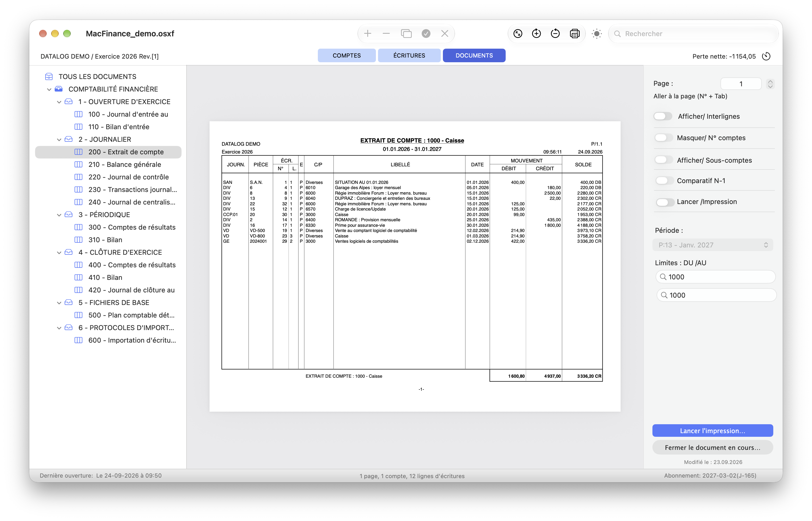Image resolution: width=812 pixels, height=521 pixels.
Task: Click the X cancel icon in toolbar
Action: pos(444,33)
